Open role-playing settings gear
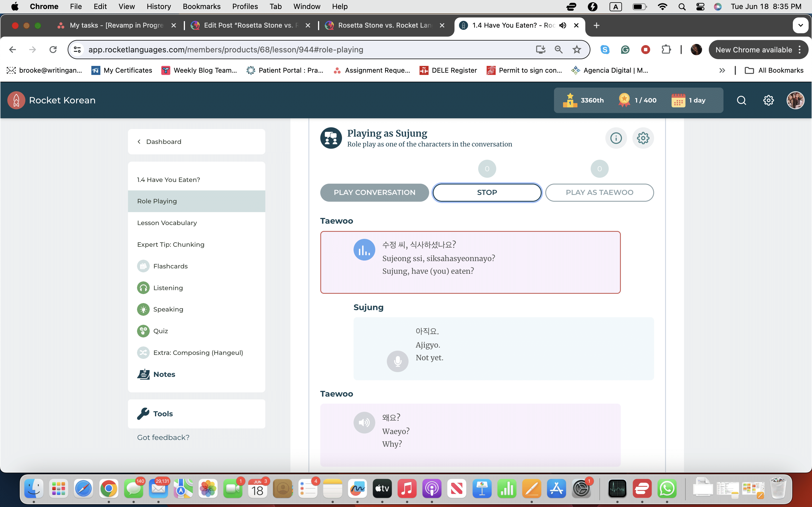 click(x=643, y=138)
